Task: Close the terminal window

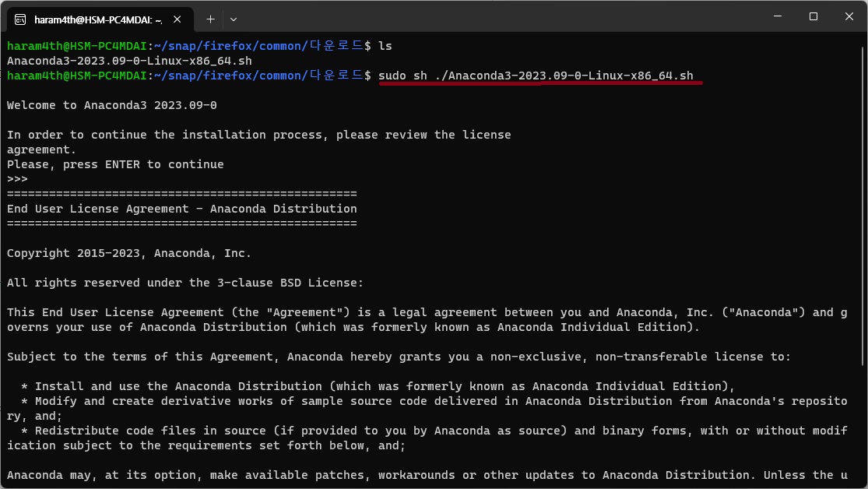Action: (849, 16)
